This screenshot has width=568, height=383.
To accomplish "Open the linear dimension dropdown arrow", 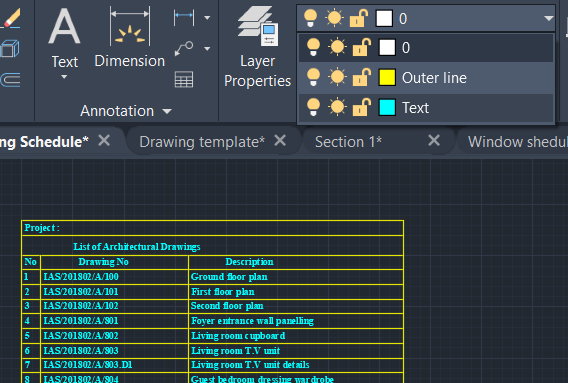I will tap(207, 17).
